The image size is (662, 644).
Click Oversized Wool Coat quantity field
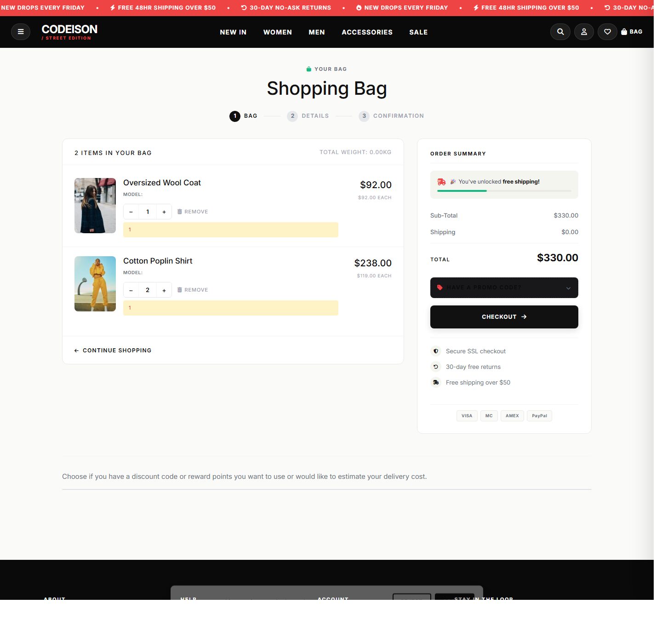(148, 212)
